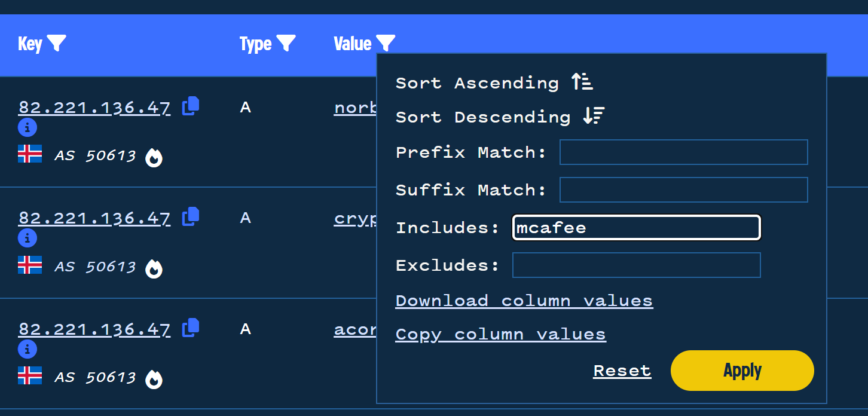Reset the Value column filter
The width and height of the screenshot is (868, 416).
pyautogui.click(x=622, y=371)
